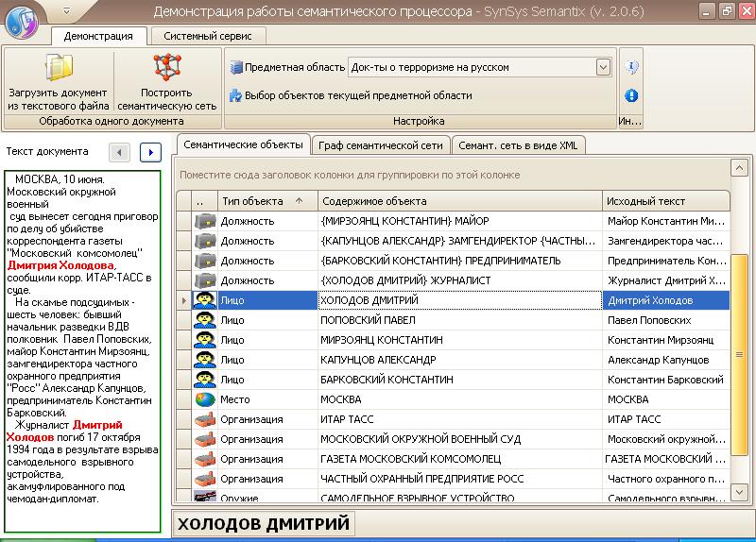Click factory icon of ГАЗЕТА МОСКОВСКИЙ КОМСОМОЛЕЦ row

(205, 459)
